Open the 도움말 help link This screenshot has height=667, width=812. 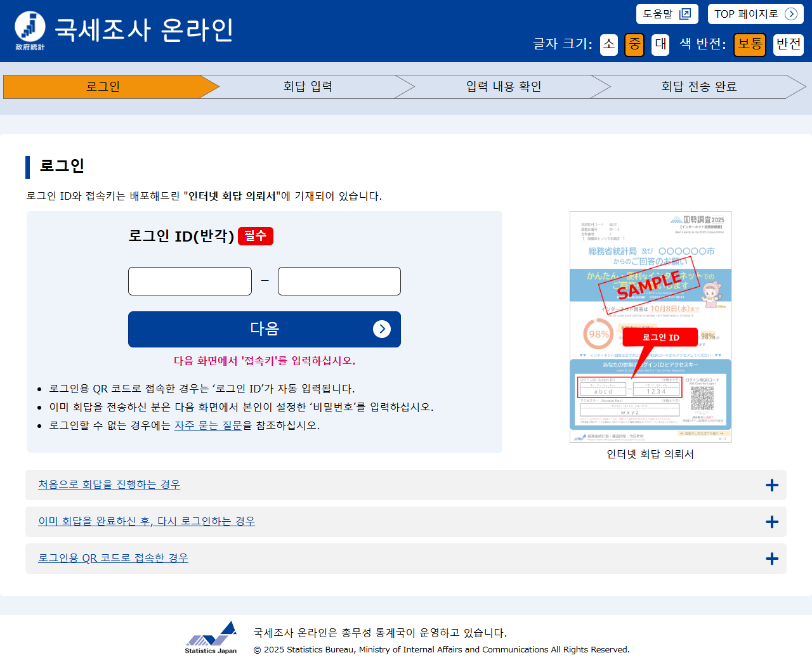pos(667,14)
